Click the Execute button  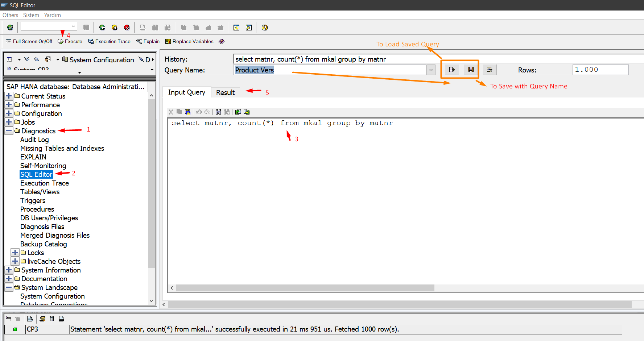pos(70,42)
